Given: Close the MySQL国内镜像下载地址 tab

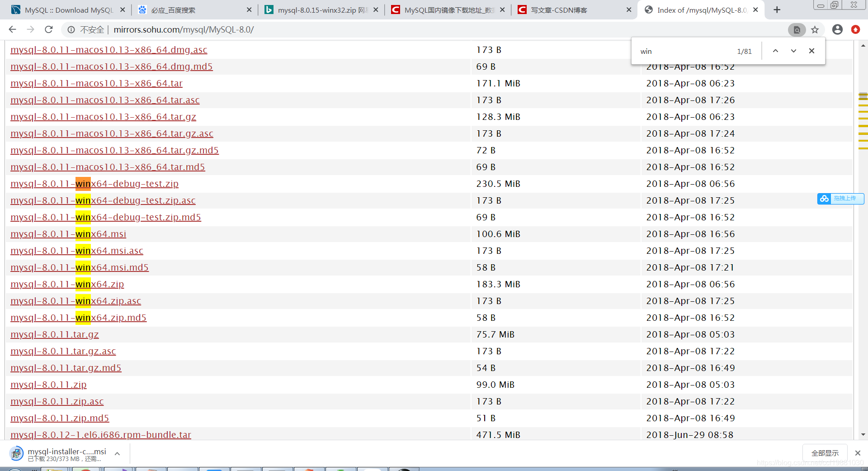Looking at the screenshot, I should click(502, 10).
